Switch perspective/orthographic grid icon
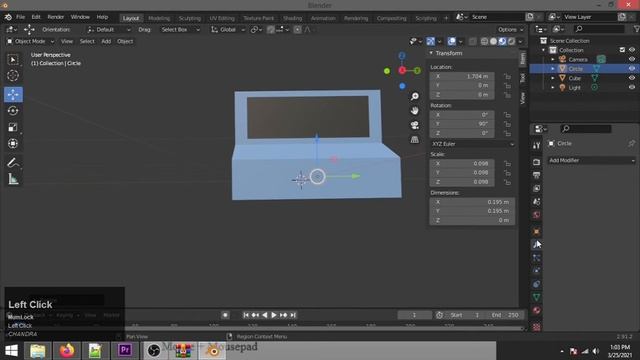Image resolution: width=640 pixels, height=360 pixels. coord(415,140)
